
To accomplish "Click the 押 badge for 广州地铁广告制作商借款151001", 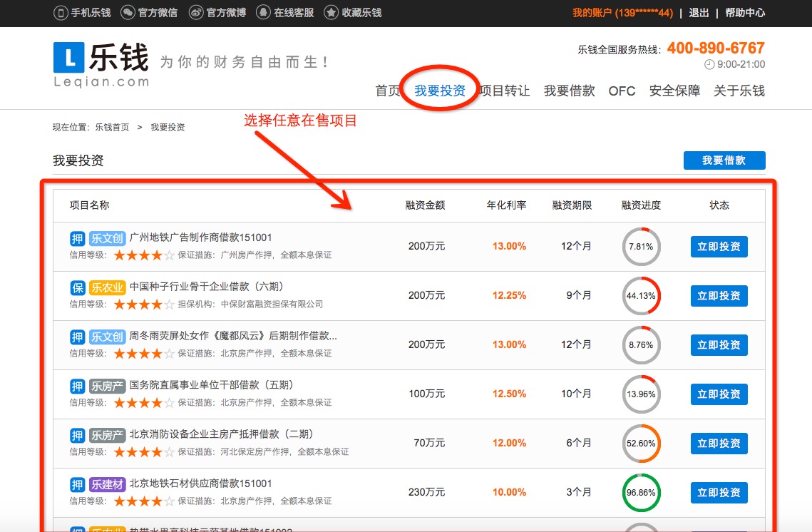I will click(77, 238).
